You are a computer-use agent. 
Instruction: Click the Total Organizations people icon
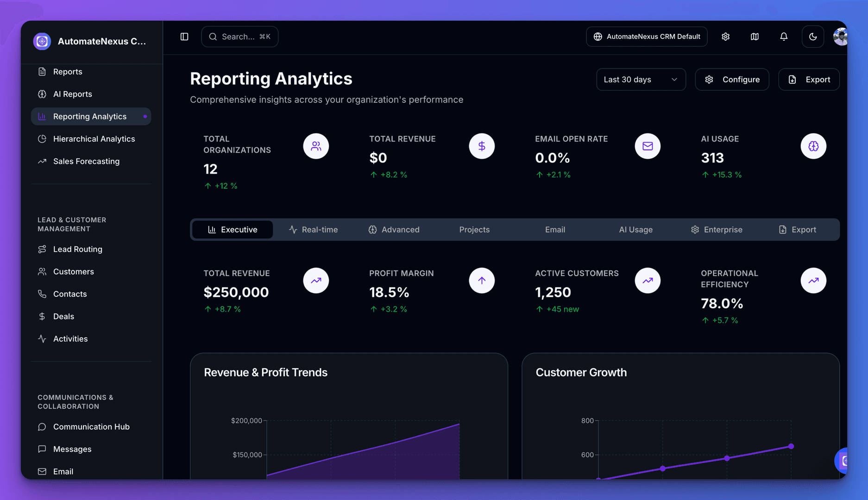316,146
